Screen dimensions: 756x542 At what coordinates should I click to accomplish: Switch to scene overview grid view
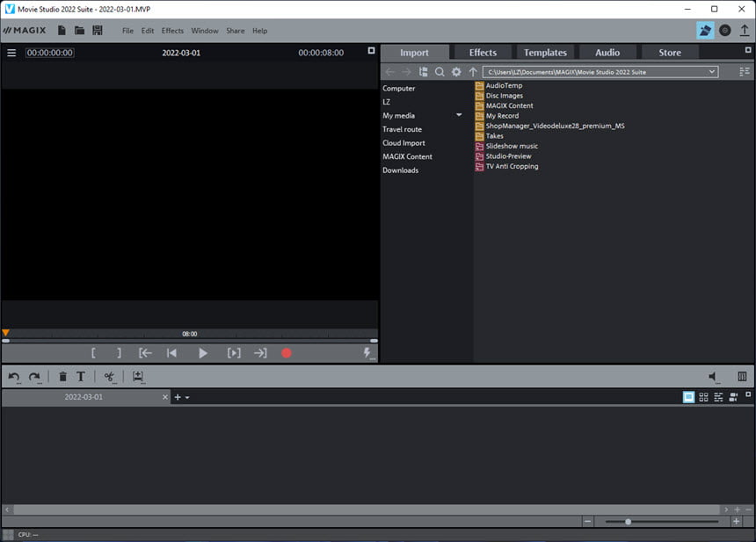tap(703, 397)
